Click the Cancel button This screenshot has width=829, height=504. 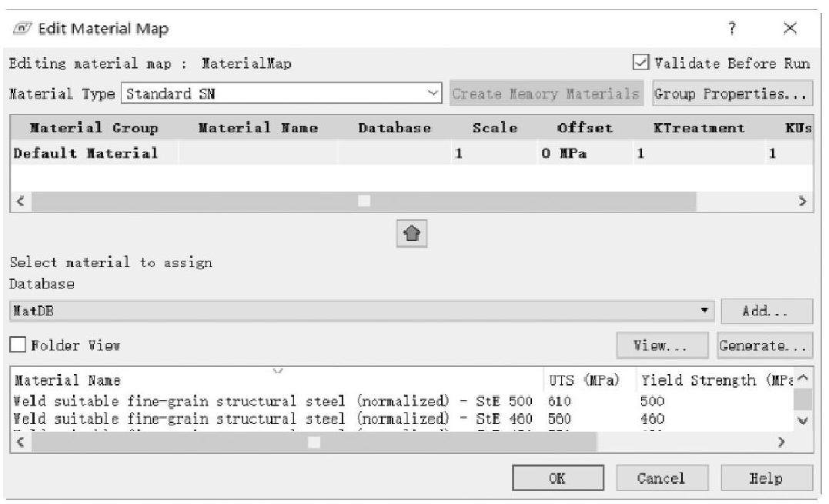coord(662,478)
